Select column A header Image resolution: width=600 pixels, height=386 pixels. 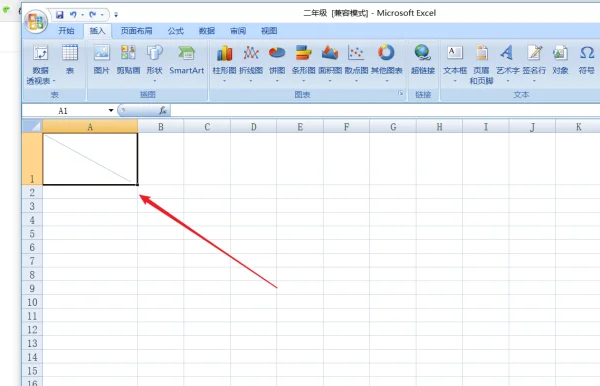click(x=90, y=127)
